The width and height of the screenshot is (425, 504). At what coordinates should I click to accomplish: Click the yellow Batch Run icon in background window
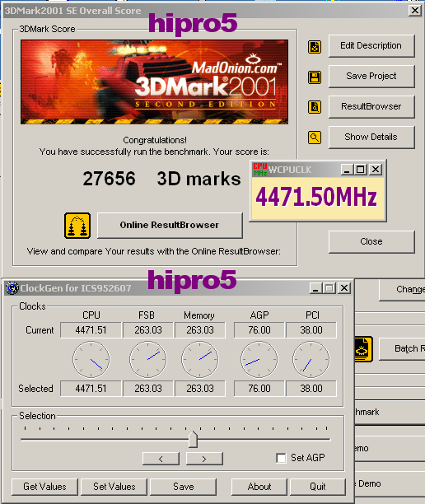coord(364,349)
